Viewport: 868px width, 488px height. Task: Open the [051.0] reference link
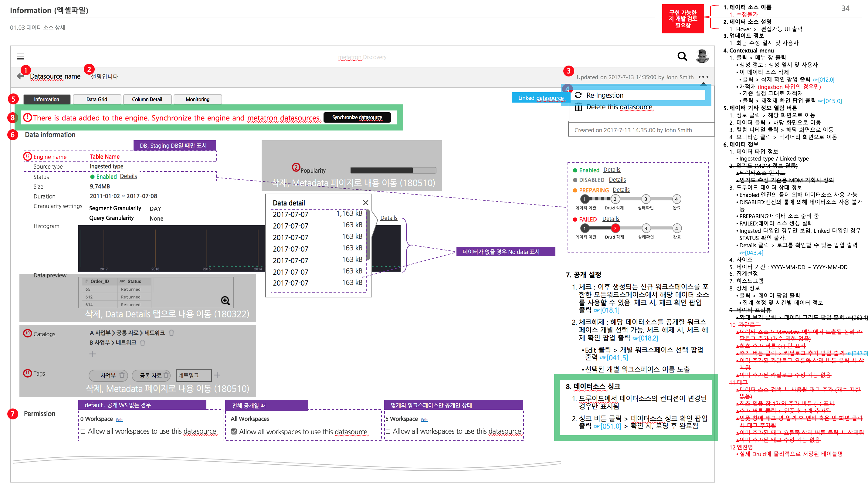click(607, 426)
